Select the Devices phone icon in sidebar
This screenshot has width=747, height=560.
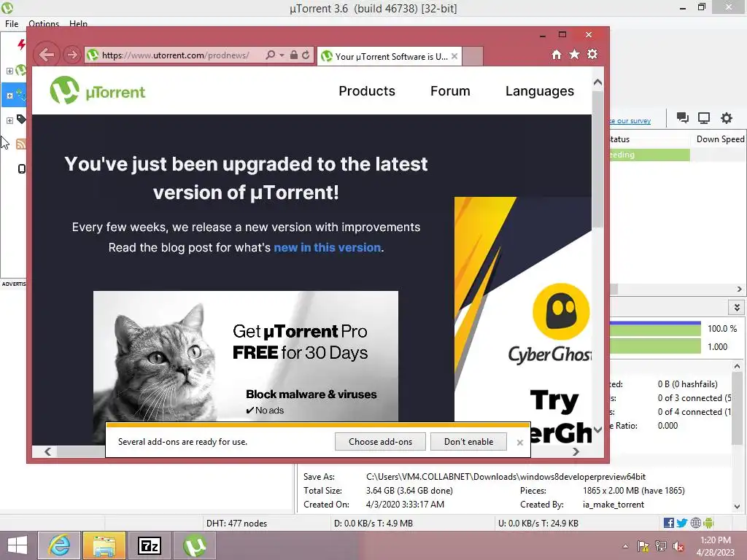pyautogui.click(x=21, y=168)
